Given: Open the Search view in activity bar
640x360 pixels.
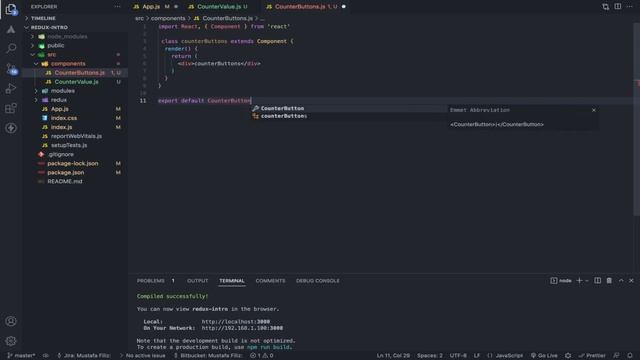Looking at the screenshot, I should pos(11,48).
